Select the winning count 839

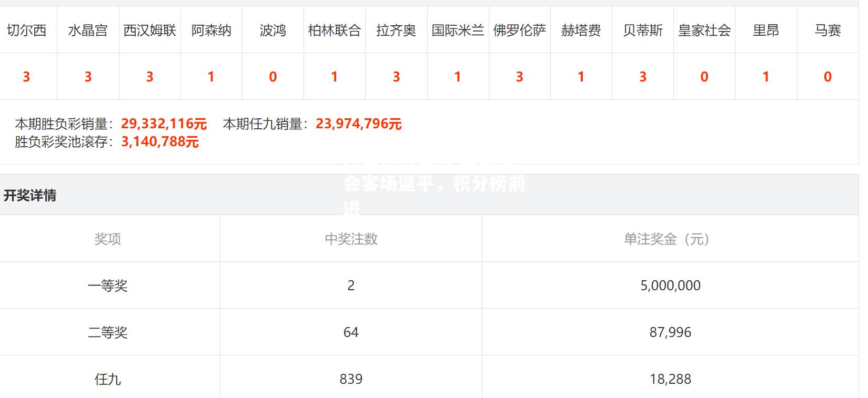point(351,379)
